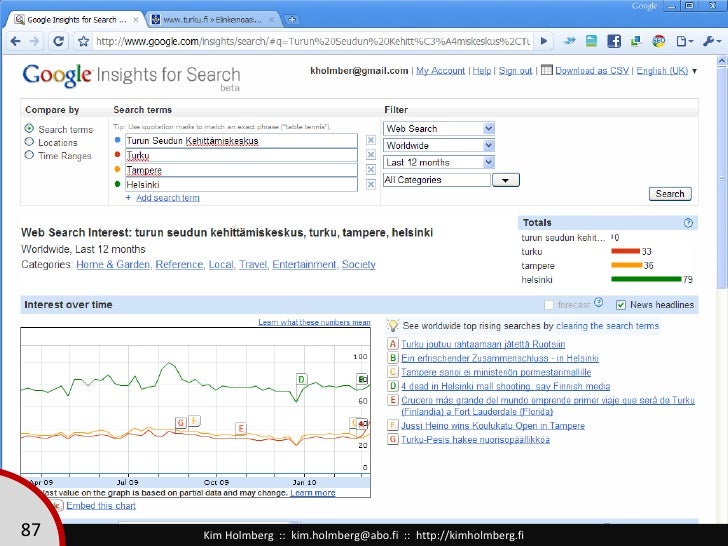Click the Add search term link

(167, 198)
